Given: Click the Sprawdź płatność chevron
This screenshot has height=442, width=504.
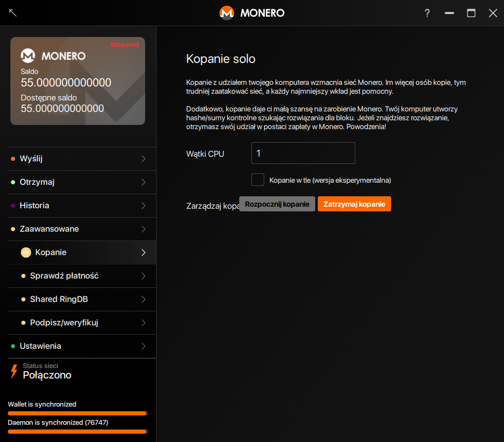Looking at the screenshot, I should (144, 276).
